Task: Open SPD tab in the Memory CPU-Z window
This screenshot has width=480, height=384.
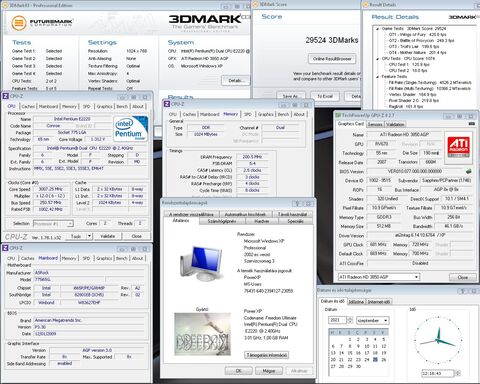Action: pyautogui.click(x=248, y=114)
